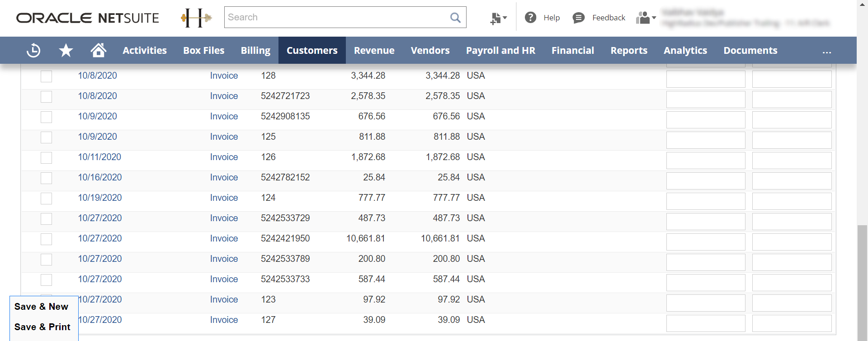Choose Save & Print option
This screenshot has width=868, height=341.
pyautogui.click(x=42, y=327)
